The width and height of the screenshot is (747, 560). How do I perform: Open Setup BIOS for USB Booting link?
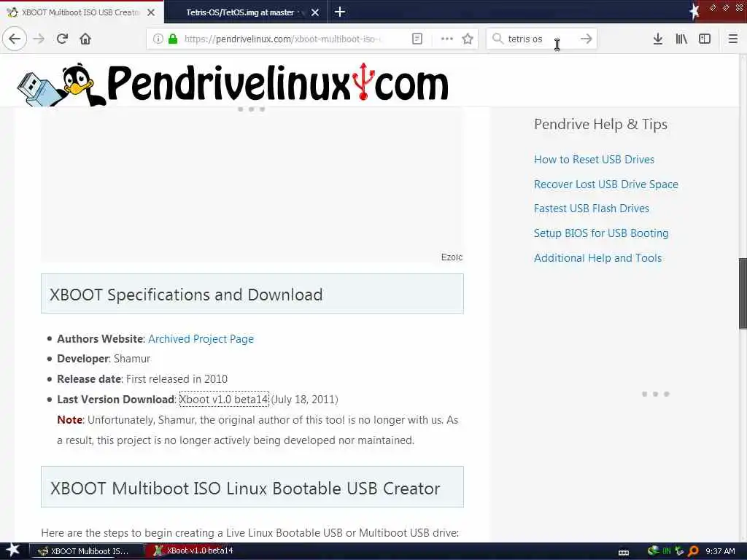point(601,233)
